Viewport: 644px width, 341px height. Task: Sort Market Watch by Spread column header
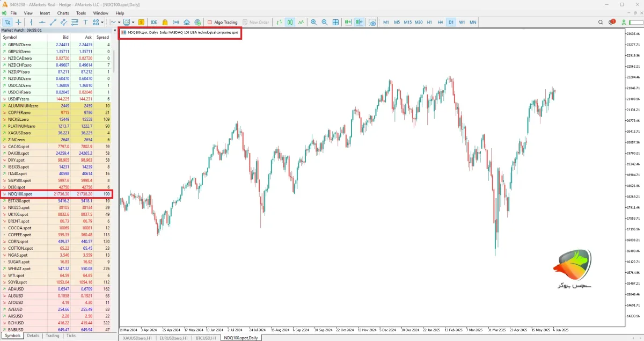(x=103, y=37)
